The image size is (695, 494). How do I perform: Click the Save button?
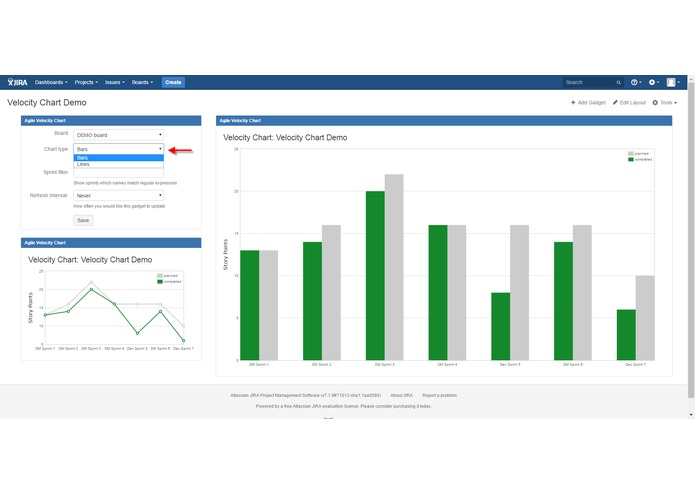(83, 220)
